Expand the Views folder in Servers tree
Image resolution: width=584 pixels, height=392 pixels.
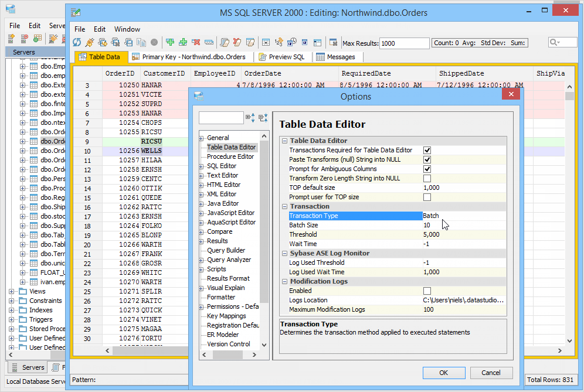tap(12, 291)
